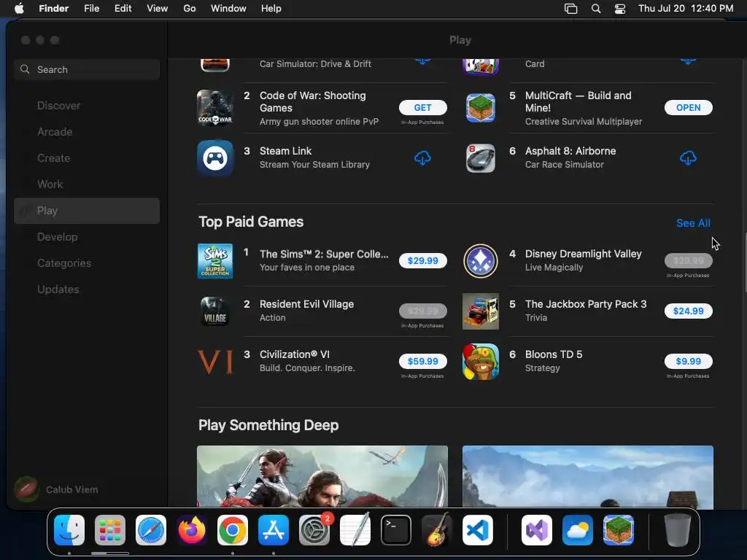Open Terminal from the Dock

pos(396,530)
